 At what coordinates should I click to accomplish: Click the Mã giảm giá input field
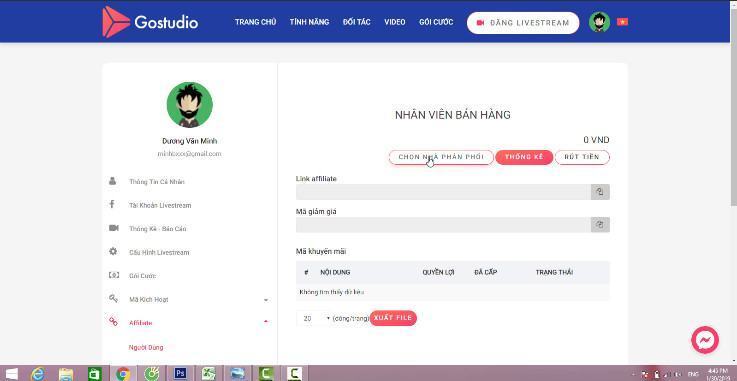pyautogui.click(x=443, y=225)
